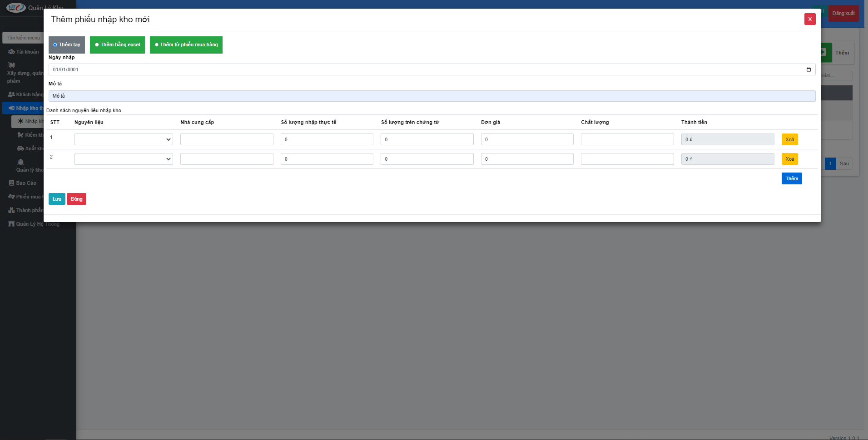Screen dimensions: 868x440
Task: Click the Ngày nhập date field
Action: pyautogui.click(x=432, y=69)
